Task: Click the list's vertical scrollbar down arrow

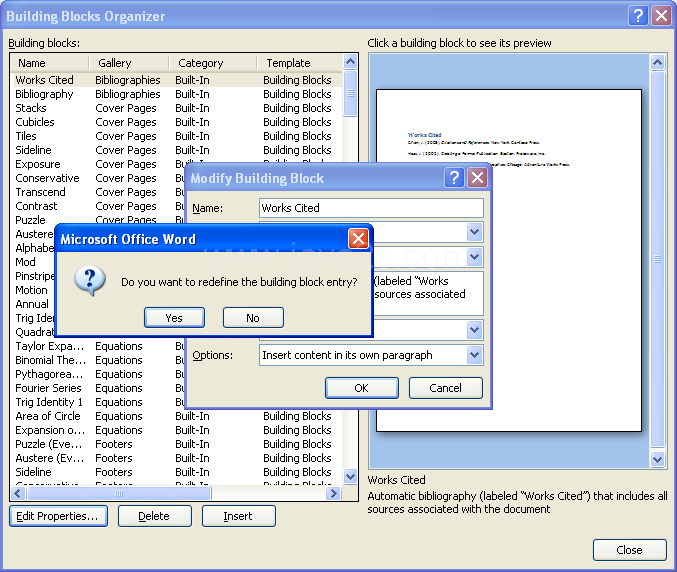Action: 350,477
